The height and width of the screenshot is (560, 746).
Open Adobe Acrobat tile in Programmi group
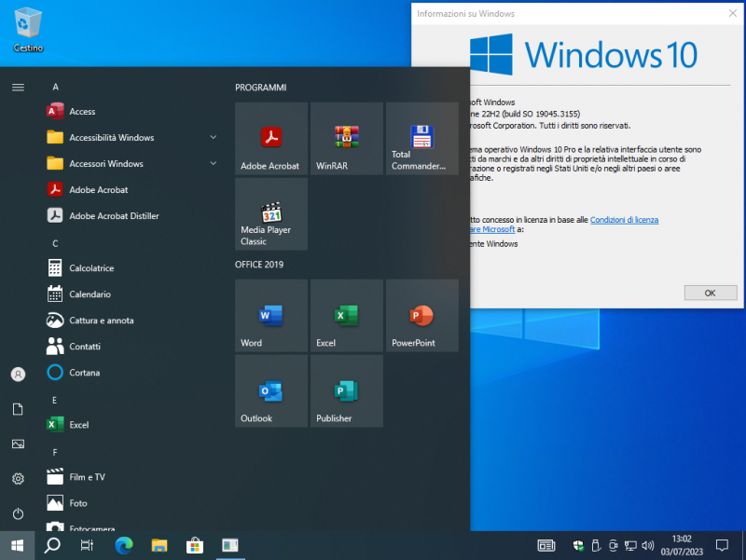[x=271, y=138]
